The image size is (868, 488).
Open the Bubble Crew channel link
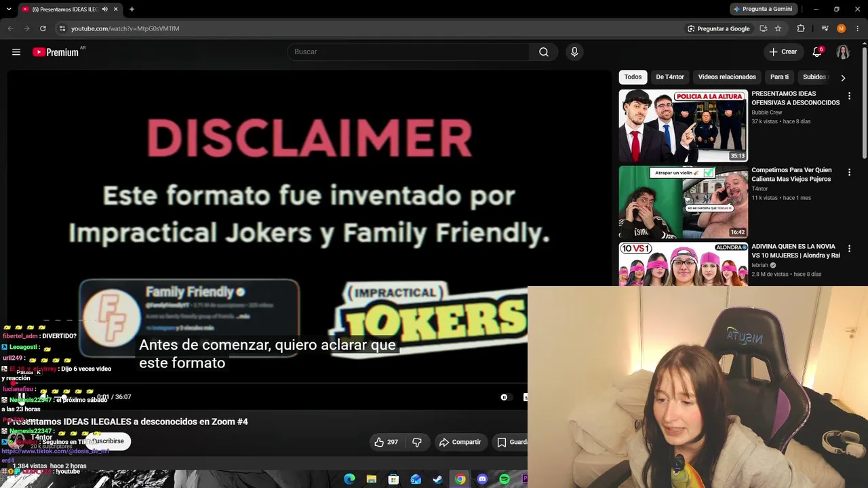coord(766,113)
